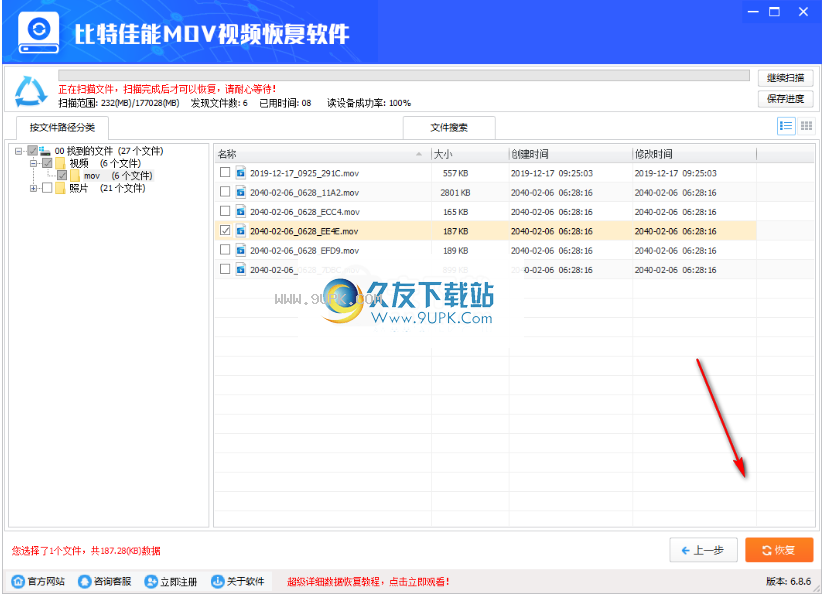Click file icon of 2040-02-06_0628_EE4E.mov
This screenshot has height=603, width=822.
coord(241,231)
